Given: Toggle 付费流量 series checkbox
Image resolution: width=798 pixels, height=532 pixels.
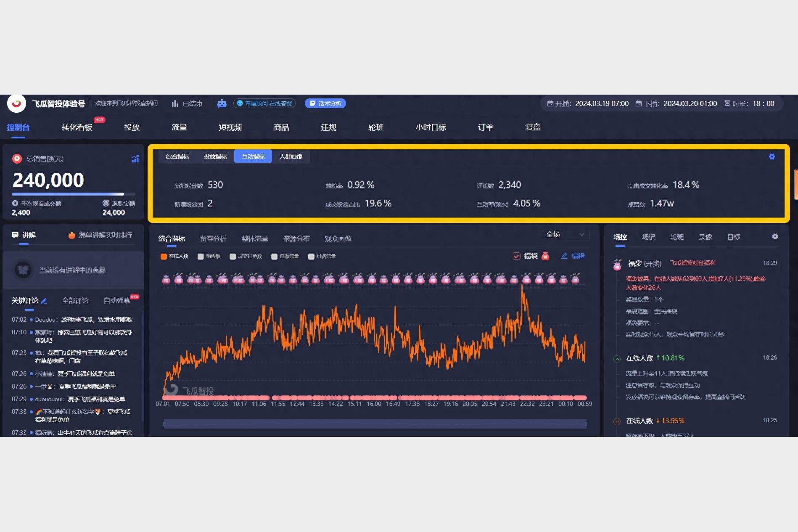Looking at the screenshot, I should tap(311, 257).
